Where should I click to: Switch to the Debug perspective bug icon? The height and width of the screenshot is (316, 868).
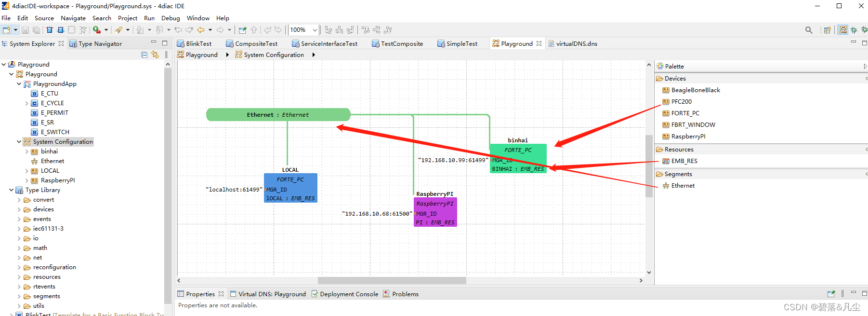point(854,30)
